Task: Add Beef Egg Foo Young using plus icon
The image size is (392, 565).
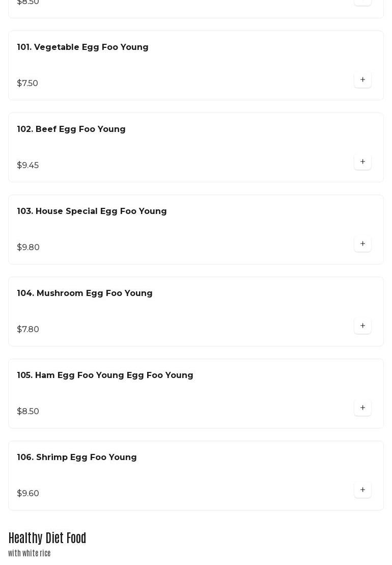Action: pos(362,162)
